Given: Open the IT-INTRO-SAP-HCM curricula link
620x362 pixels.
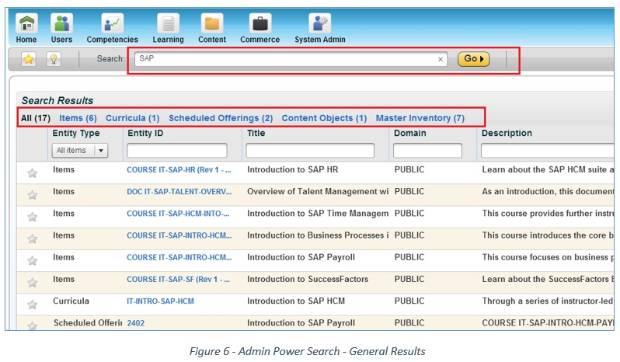Looking at the screenshot, I should click(x=160, y=301).
